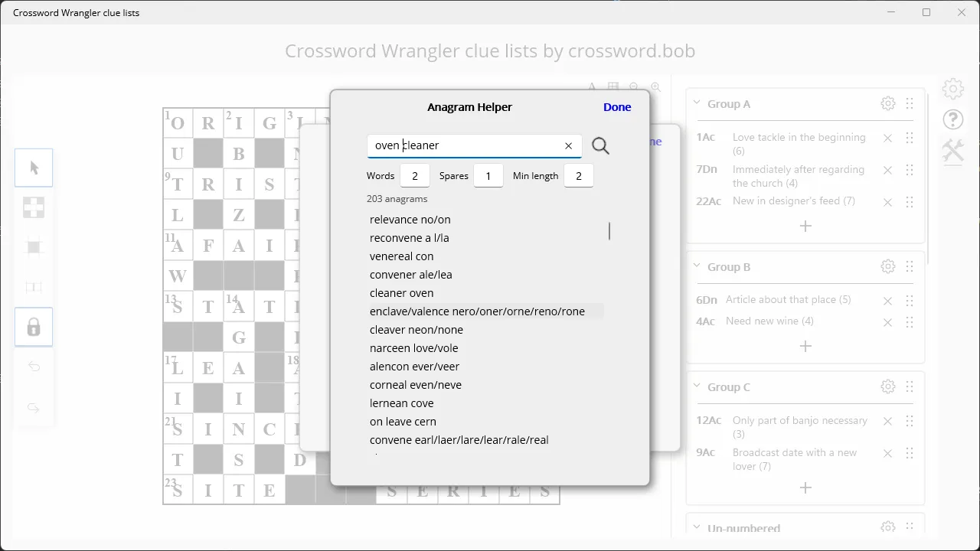Grab the drag handle for clue 6Dn
The height and width of the screenshot is (551, 980).
click(910, 301)
